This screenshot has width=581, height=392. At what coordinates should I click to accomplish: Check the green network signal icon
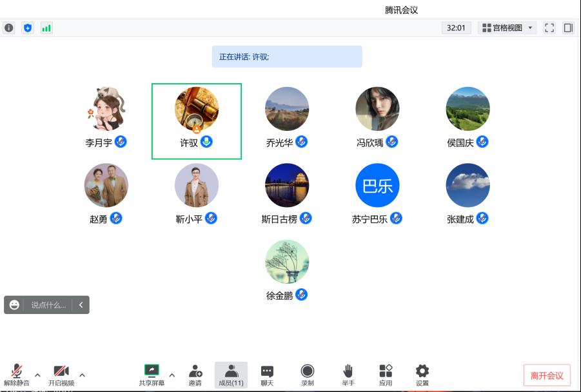(x=46, y=28)
